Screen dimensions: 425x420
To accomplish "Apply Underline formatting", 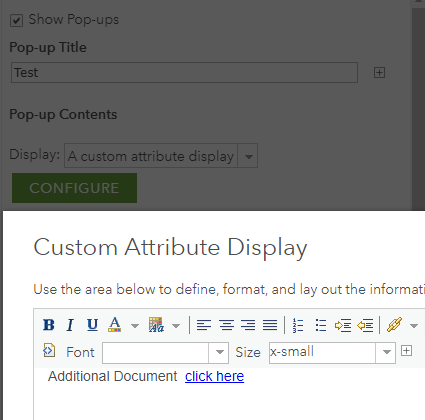I will pyautogui.click(x=92, y=325).
